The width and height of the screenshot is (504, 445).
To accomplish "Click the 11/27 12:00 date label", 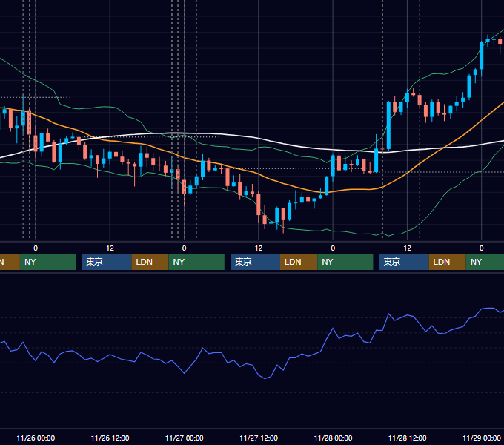I will 259,438.
